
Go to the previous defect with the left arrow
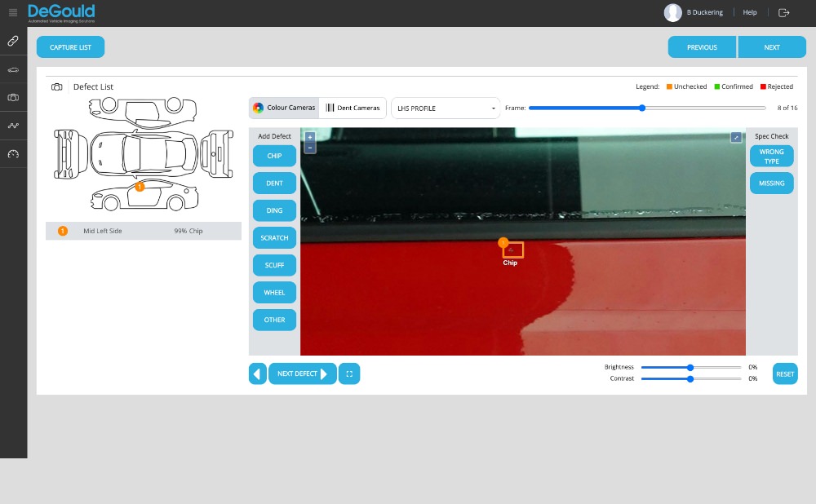coord(257,374)
